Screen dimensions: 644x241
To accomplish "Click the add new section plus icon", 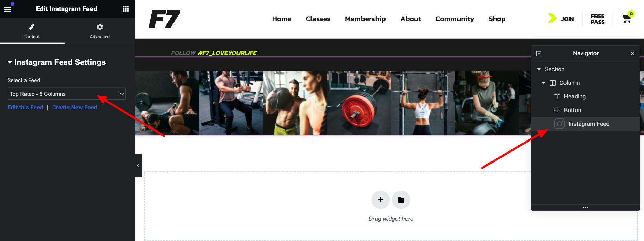I will point(380,200).
